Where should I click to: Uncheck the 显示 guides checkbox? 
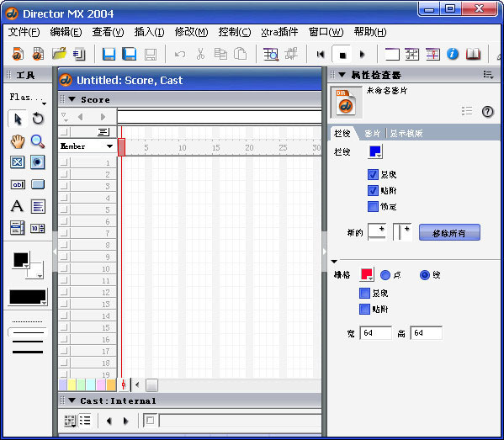pos(373,175)
